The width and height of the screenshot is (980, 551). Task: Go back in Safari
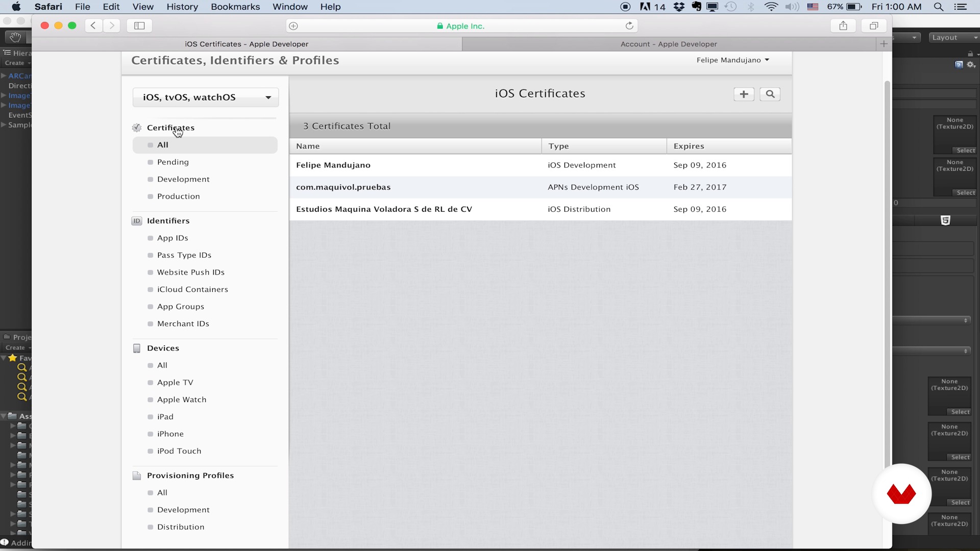pyautogui.click(x=93, y=26)
